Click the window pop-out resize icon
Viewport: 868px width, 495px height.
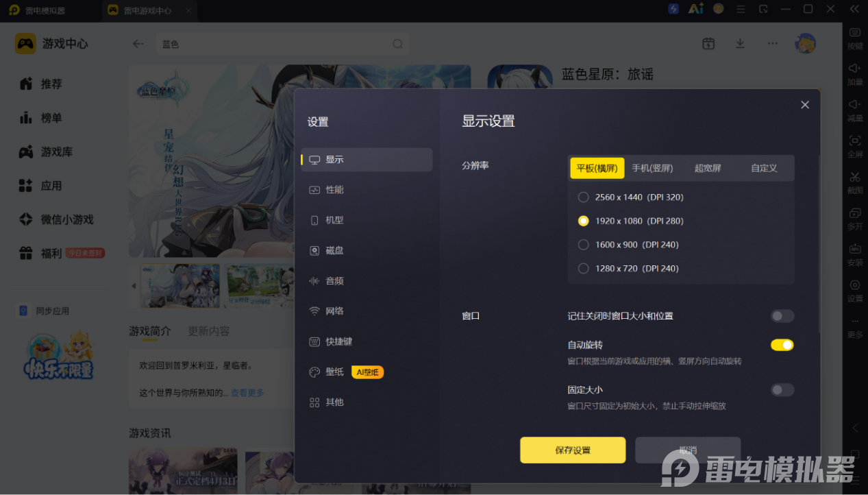[x=763, y=9]
